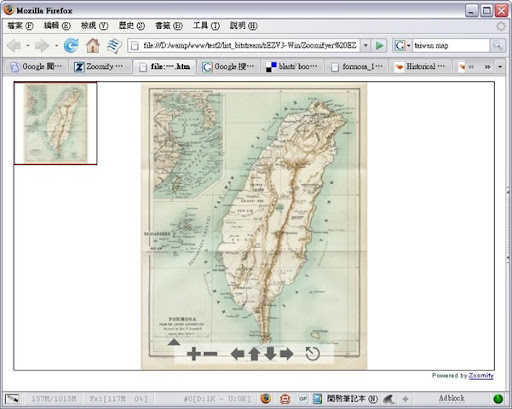Go forward with the Forward arrow

point(42,46)
